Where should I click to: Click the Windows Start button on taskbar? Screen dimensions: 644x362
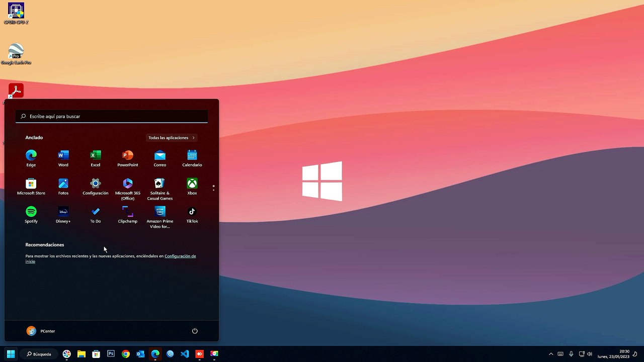point(11,354)
